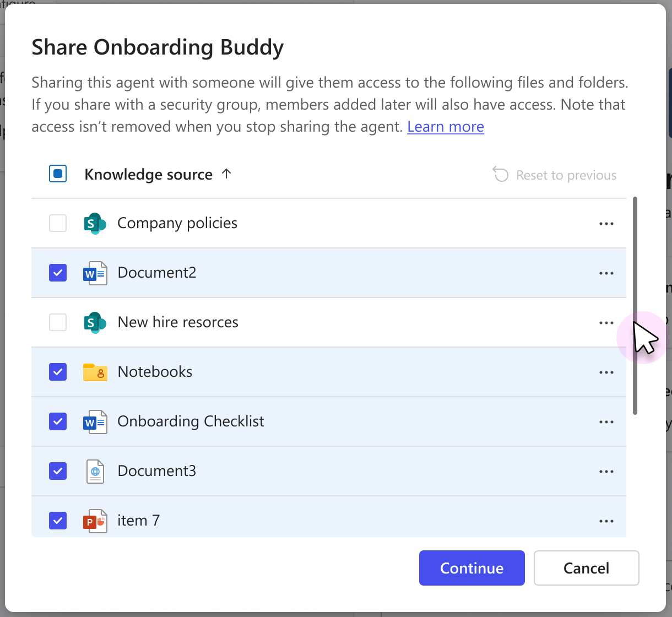Click the SharePoint icon beside New hire resorces
Viewport: 672px width, 617px height.
coord(95,322)
